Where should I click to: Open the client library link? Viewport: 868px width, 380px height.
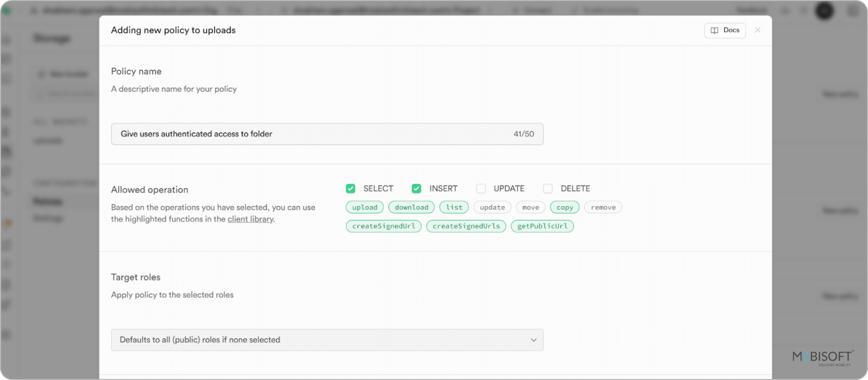pyautogui.click(x=251, y=219)
